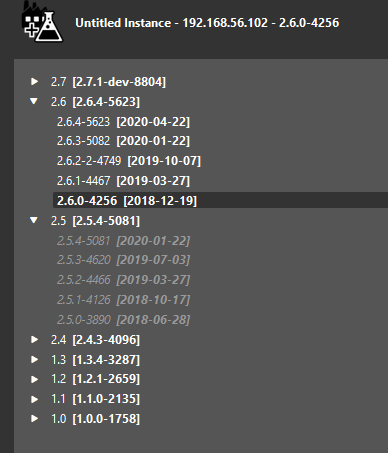Image resolution: width=388 pixels, height=453 pixels.
Task: Expand the 1.1 version branch arrow
Action: click(34, 399)
